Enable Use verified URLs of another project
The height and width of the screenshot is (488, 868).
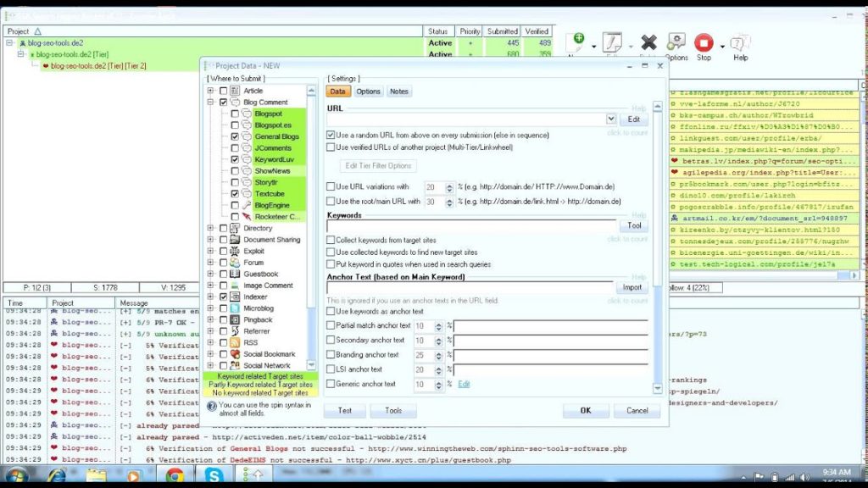(331, 147)
